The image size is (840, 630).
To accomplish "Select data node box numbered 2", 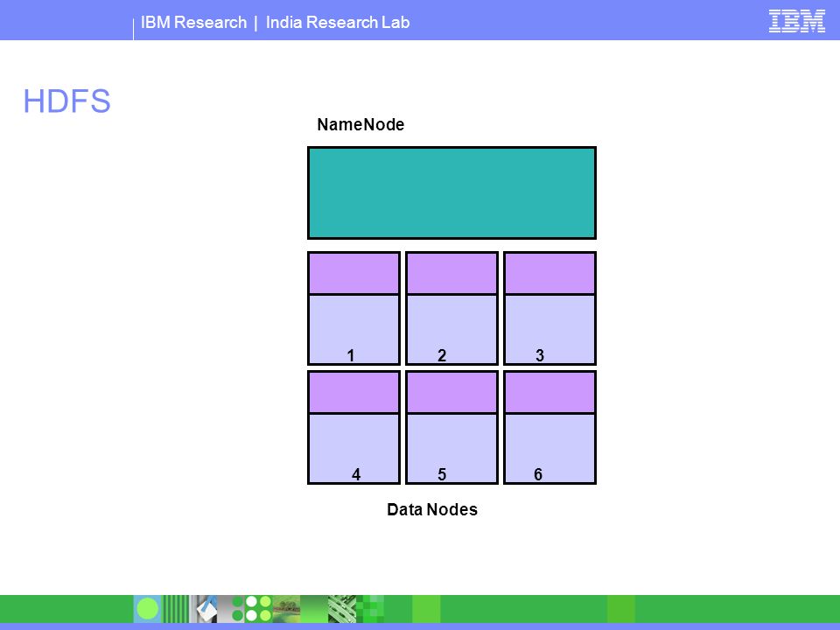I will pos(451,308).
